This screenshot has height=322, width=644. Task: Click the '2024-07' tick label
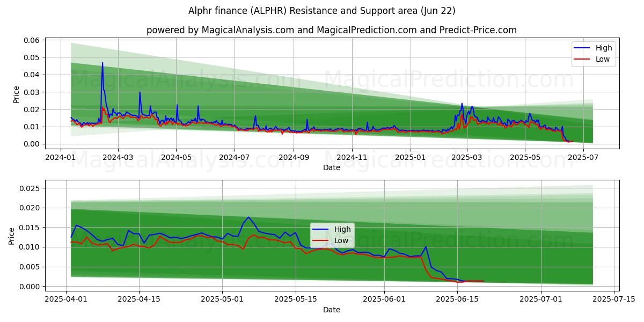coord(235,157)
